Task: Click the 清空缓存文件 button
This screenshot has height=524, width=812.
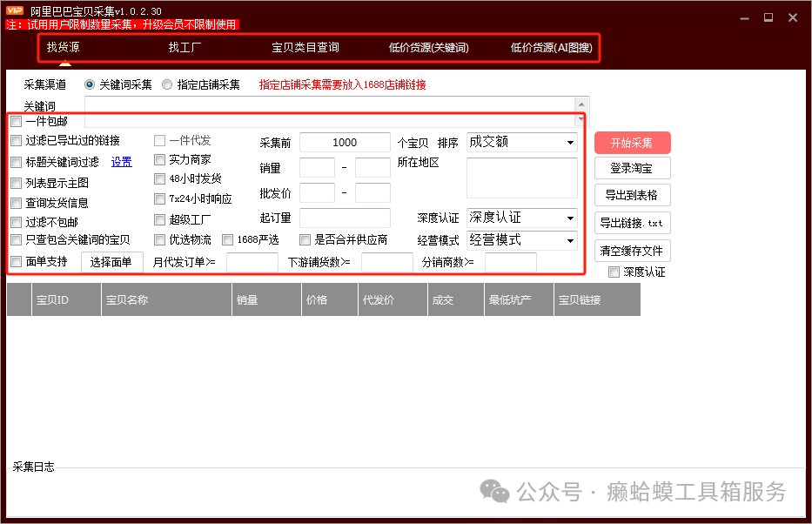Action: point(633,252)
